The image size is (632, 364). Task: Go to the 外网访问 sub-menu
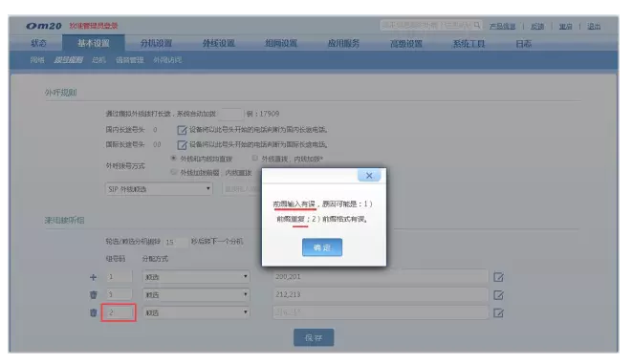(167, 60)
